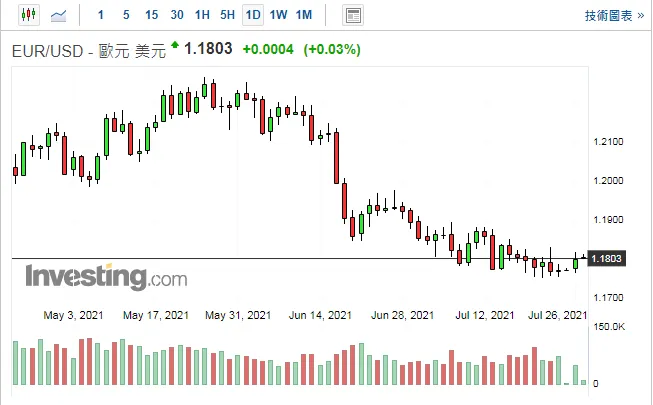Image resolution: width=653 pixels, height=405 pixels.
Task: Click the large red candlestick after Jun 14
Action: pyautogui.click(x=336, y=158)
